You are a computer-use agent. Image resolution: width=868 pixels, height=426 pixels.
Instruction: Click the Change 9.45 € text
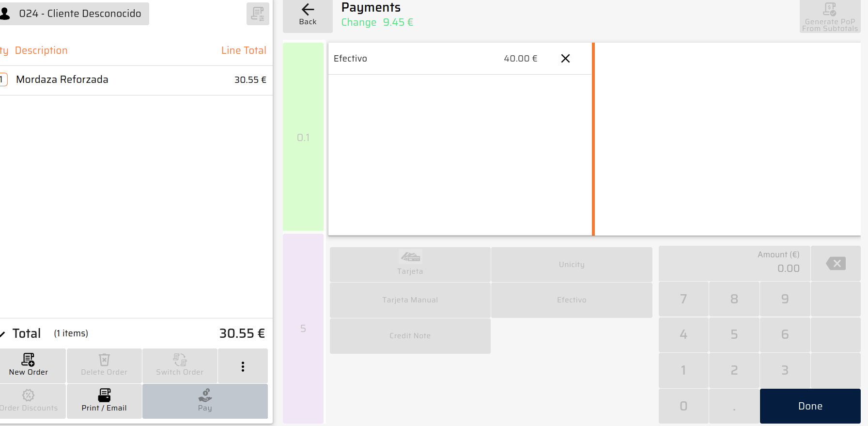pos(377,22)
